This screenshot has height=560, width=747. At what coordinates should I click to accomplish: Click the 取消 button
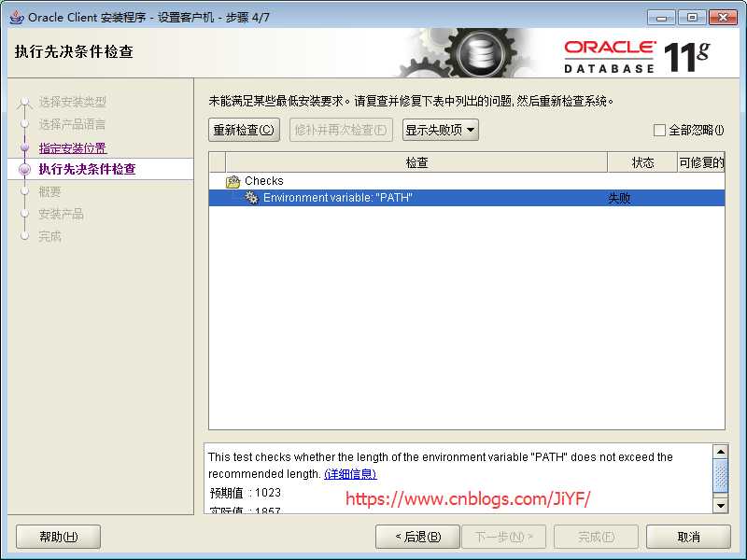(688, 537)
